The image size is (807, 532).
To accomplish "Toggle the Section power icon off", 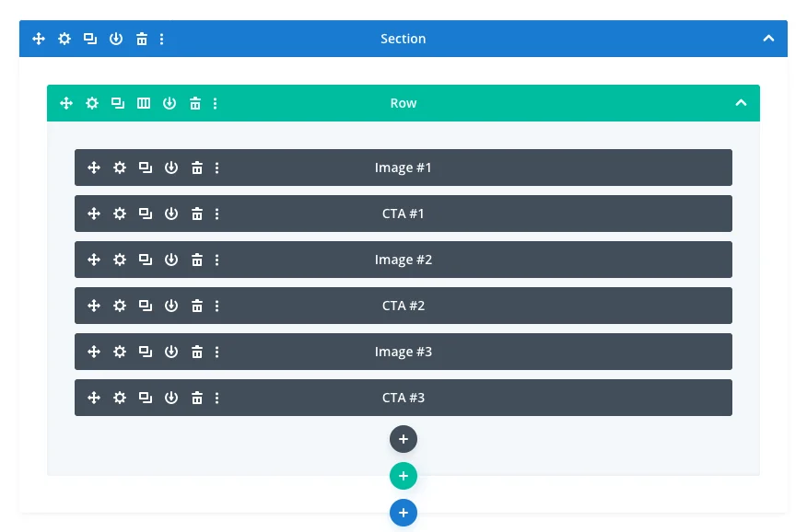I will click(116, 39).
